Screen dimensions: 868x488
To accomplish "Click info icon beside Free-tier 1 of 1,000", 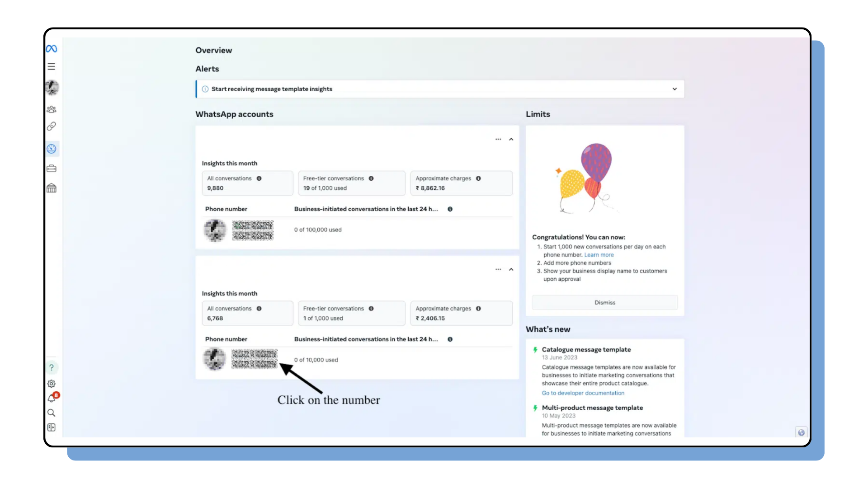I will point(371,309).
